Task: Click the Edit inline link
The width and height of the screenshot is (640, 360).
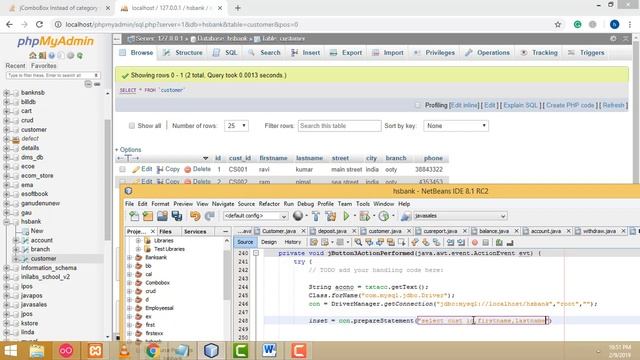Action: click(x=464, y=105)
